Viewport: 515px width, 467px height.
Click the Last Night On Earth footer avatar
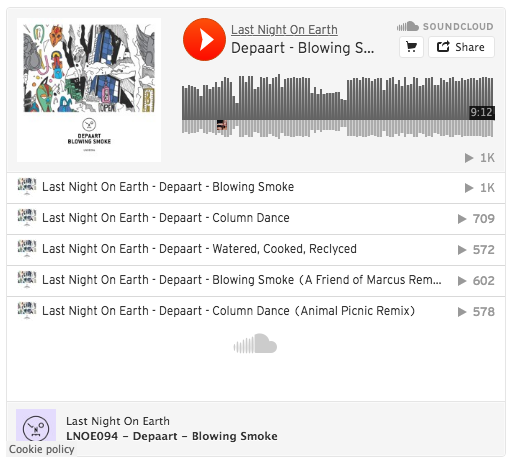point(36,425)
